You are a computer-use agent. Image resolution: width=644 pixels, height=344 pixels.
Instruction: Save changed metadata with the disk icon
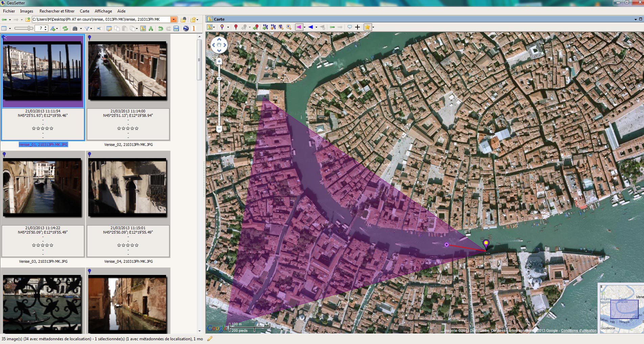tap(177, 28)
